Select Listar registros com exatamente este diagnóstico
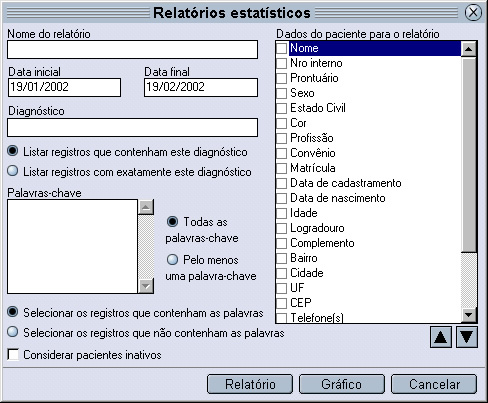 (13, 171)
